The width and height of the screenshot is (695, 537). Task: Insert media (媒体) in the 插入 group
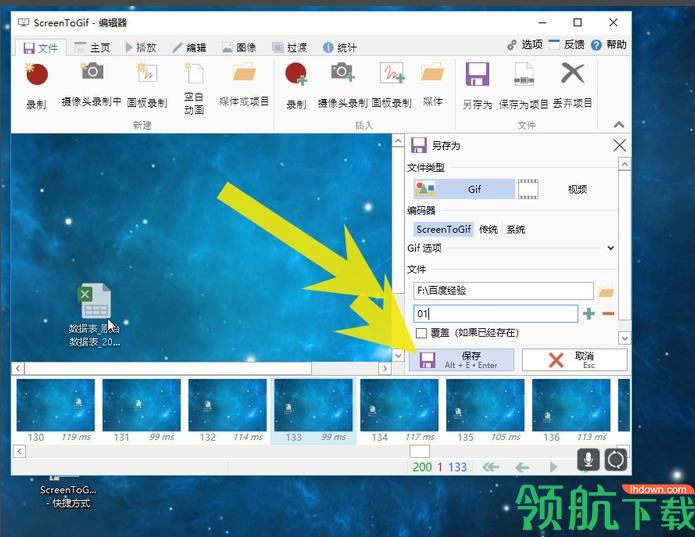[x=433, y=86]
